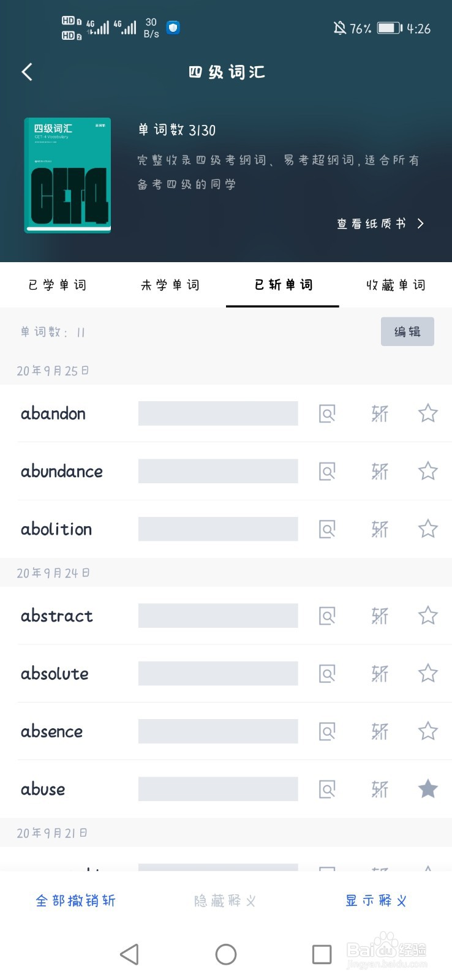Viewport: 452px width, 980px height.
Task: Open lookup icon for abandon
Action: (327, 413)
